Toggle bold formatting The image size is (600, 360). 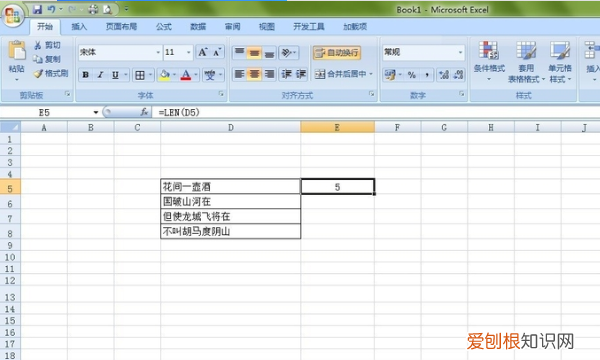click(86, 75)
